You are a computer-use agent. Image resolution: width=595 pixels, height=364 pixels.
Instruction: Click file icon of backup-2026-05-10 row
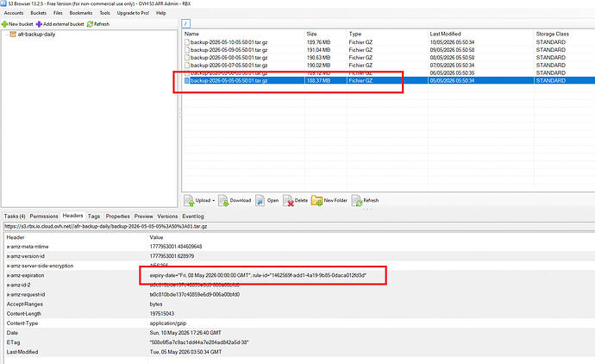(x=187, y=42)
